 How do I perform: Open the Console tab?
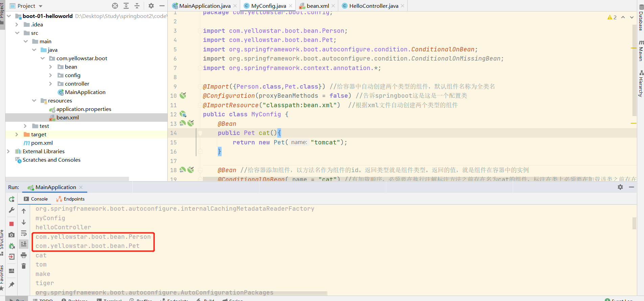click(x=36, y=199)
